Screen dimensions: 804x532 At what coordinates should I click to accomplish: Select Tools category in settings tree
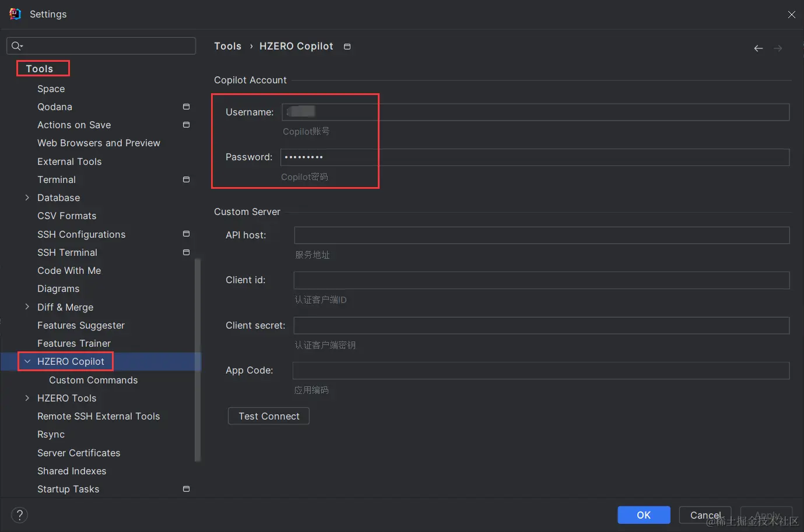40,69
